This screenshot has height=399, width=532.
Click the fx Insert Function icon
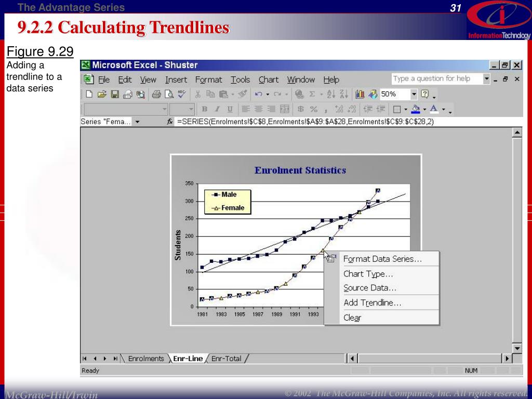pos(170,122)
